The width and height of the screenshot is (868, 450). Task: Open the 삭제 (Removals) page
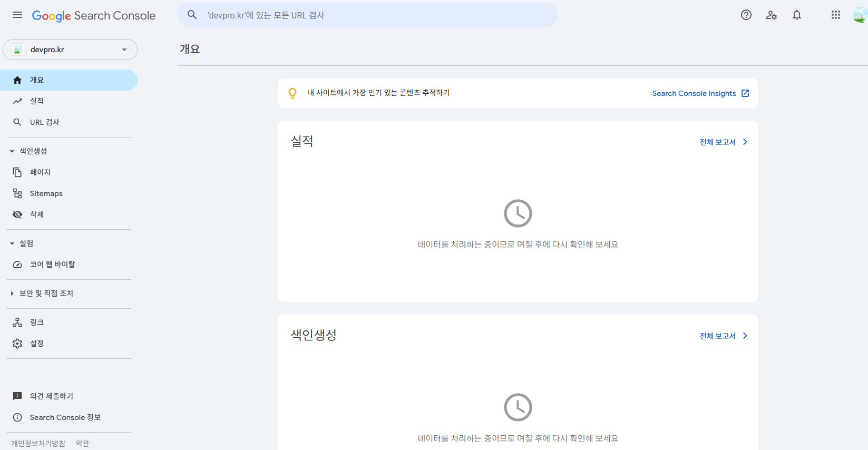click(37, 214)
